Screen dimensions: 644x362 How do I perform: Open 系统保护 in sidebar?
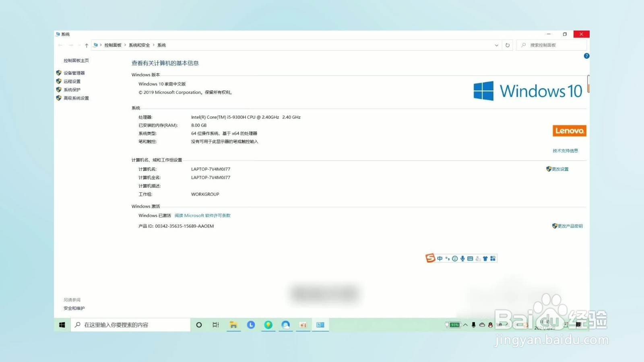pos(72,90)
